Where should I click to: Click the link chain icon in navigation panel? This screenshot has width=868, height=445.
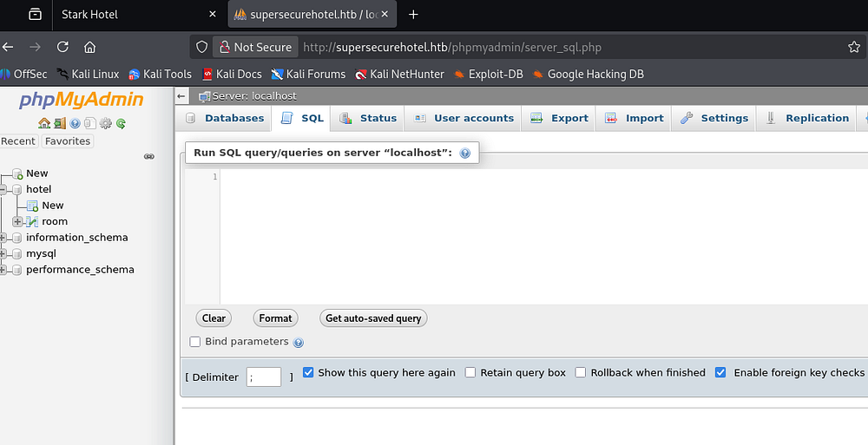coord(148,157)
